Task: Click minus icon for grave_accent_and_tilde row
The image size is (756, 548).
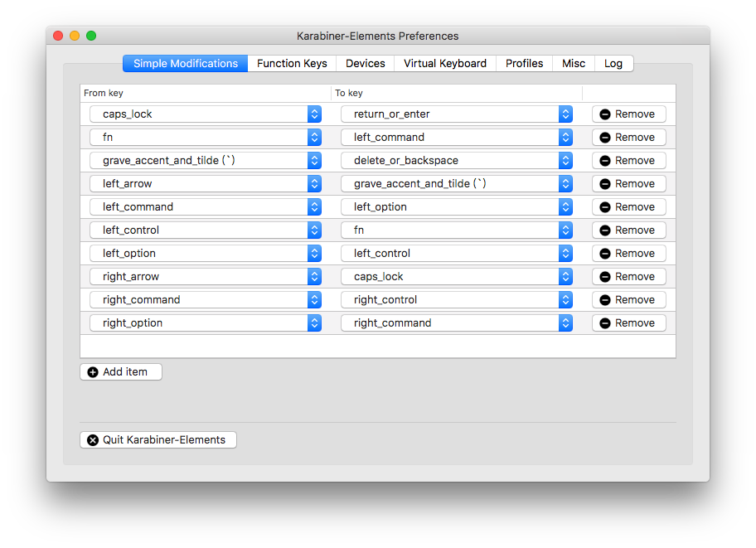Action: pyautogui.click(x=605, y=161)
